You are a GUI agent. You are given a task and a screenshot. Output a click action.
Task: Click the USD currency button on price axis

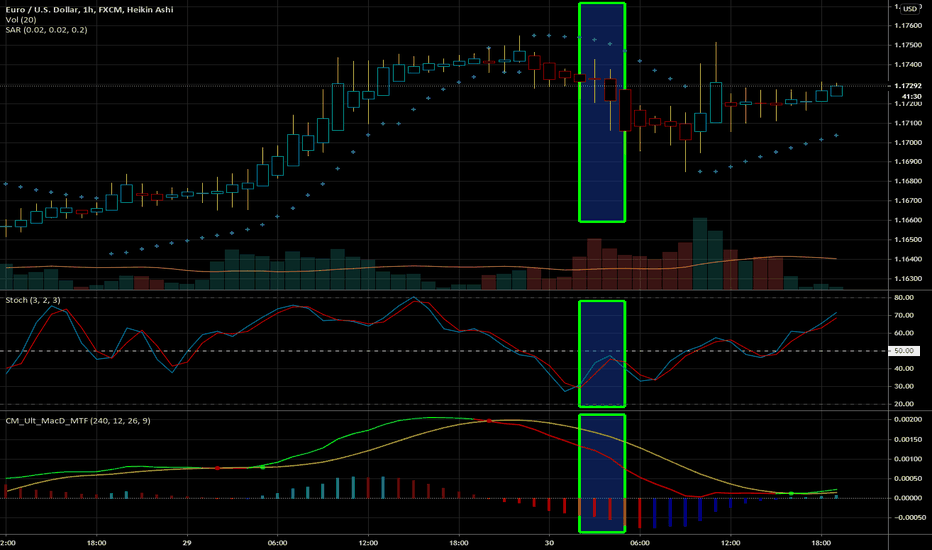click(x=910, y=9)
